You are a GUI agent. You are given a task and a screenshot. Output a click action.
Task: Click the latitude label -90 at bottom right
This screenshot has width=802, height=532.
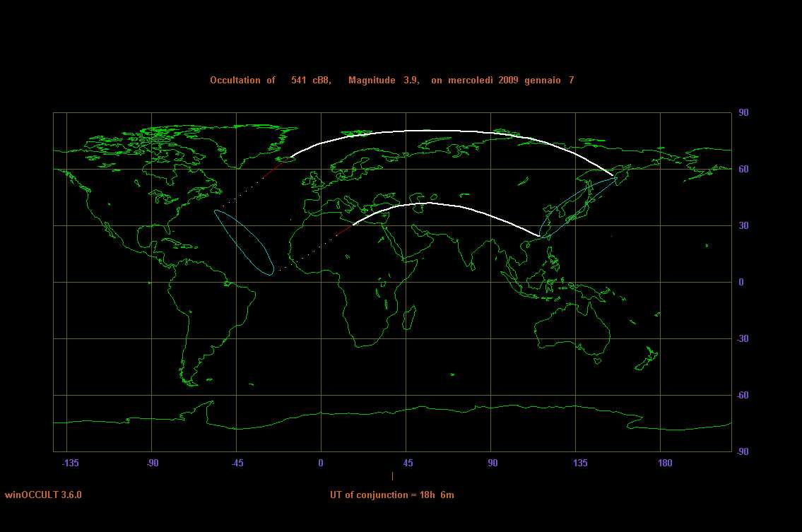click(x=743, y=451)
